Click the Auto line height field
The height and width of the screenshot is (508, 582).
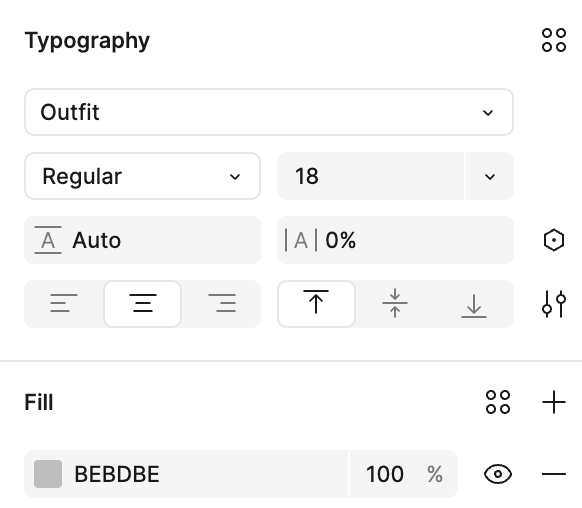pos(143,240)
